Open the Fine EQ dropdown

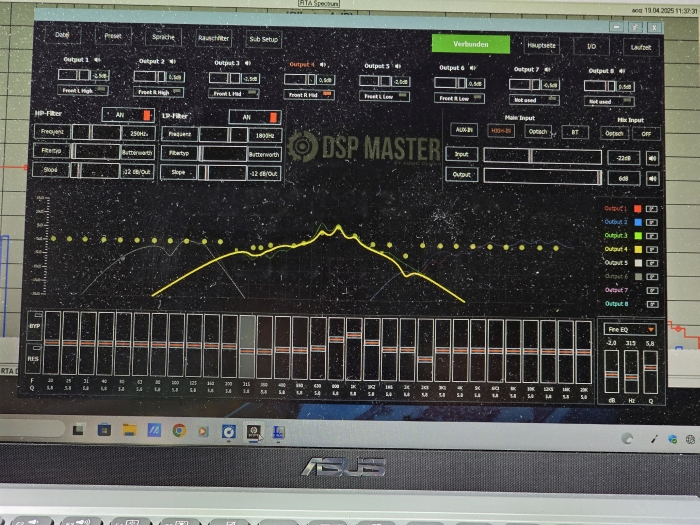pyautogui.click(x=629, y=328)
